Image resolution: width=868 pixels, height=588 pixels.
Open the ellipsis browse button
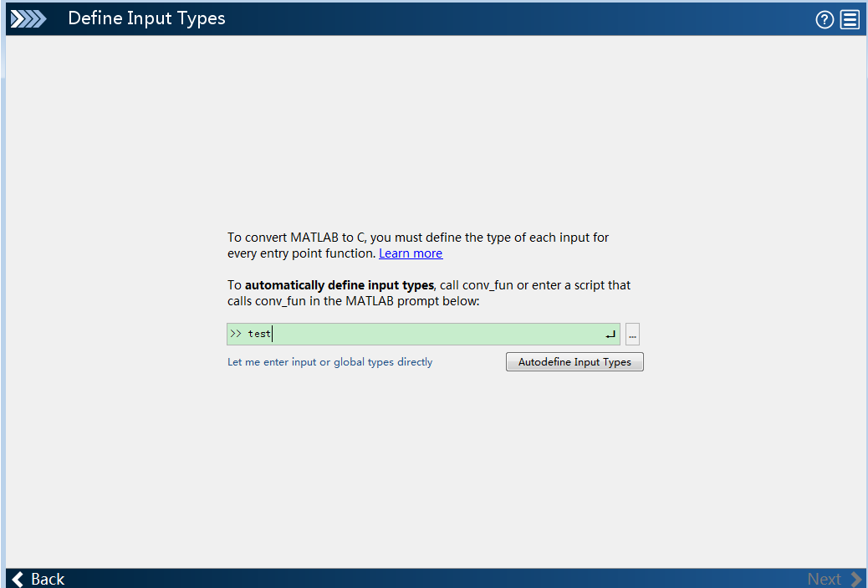[x=632, y=335]
